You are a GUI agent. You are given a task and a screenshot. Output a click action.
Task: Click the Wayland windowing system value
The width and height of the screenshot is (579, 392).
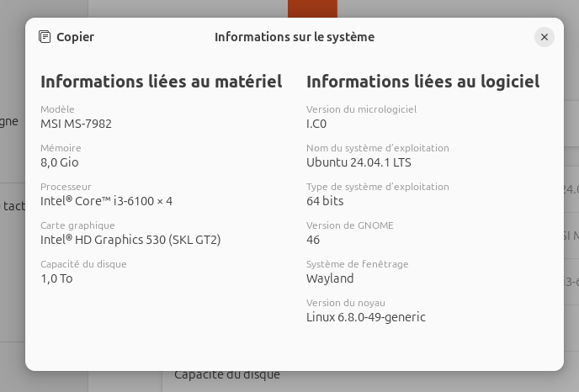(x=330, y=278)
